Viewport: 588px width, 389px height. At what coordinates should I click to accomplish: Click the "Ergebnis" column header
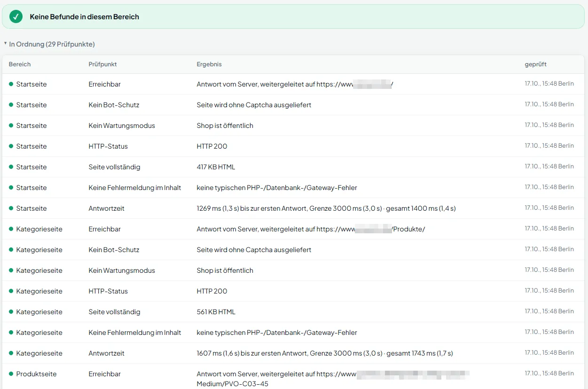[209, 64]
